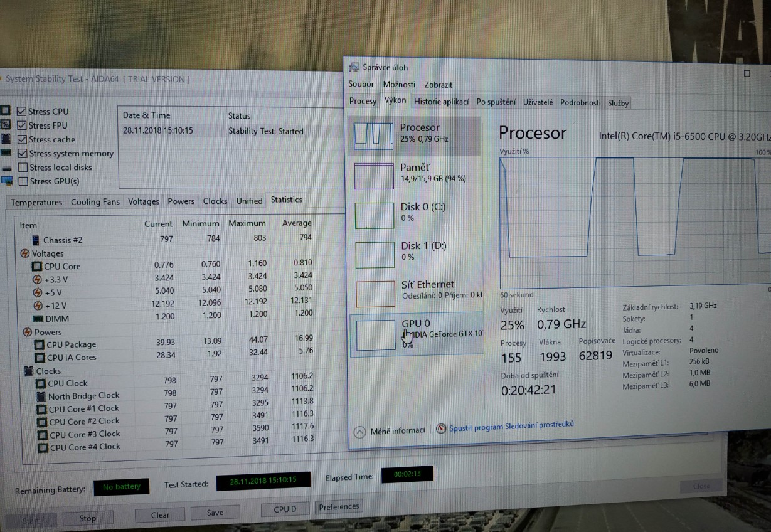Click the +3.3 V row icon

click(38, 279)
